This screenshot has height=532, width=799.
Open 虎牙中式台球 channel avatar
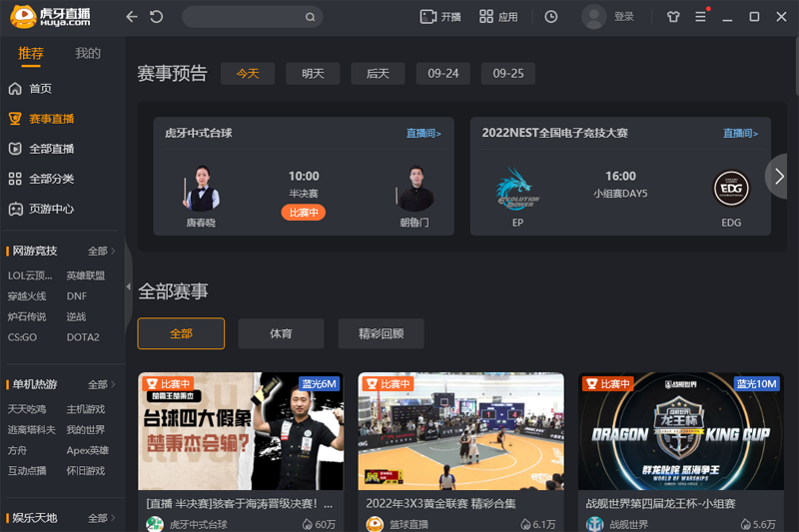tap(155, 524)
